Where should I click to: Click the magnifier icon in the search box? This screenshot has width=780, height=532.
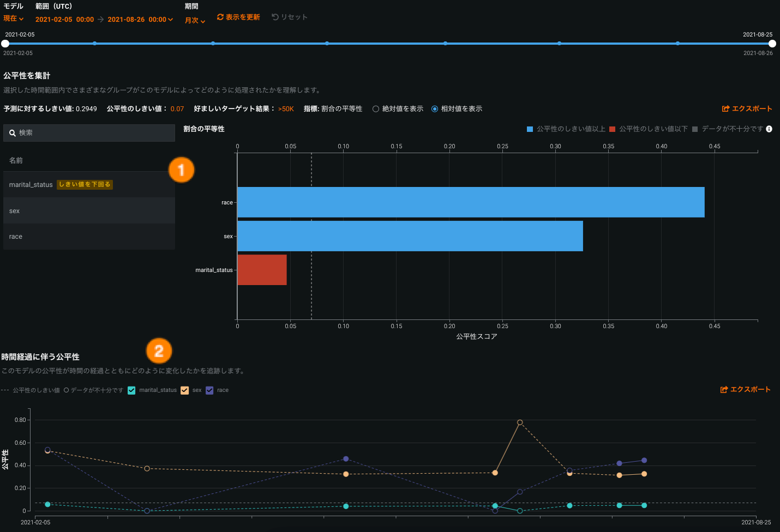(13, 133)
